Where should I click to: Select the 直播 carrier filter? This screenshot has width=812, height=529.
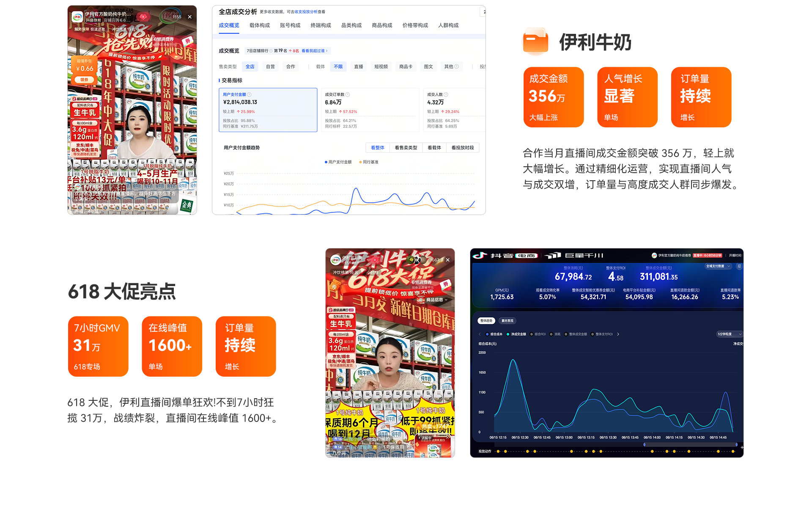coord(359,66)
